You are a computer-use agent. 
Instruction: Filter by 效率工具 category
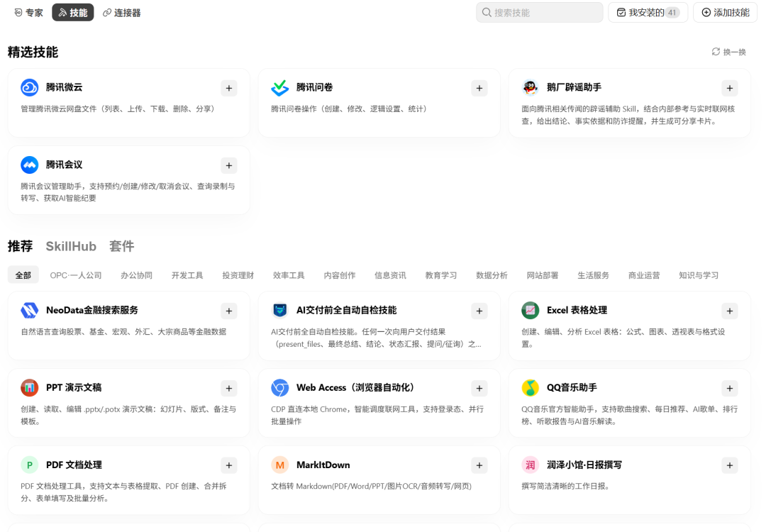pos(289,275)
